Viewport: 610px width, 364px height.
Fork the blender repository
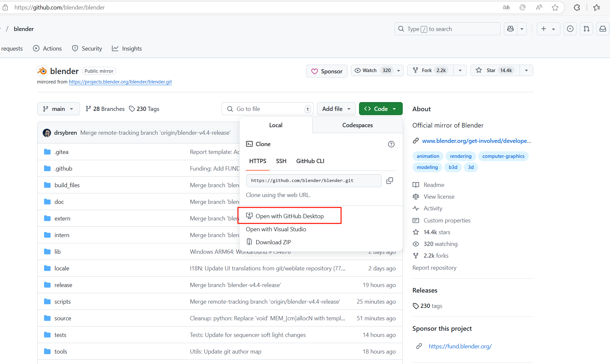coord(430,70)
